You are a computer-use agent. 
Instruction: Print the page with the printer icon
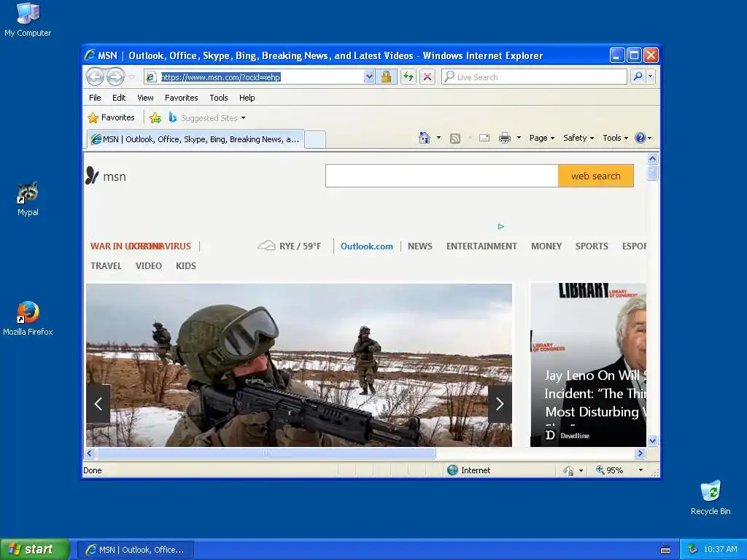tap(505, 138)
